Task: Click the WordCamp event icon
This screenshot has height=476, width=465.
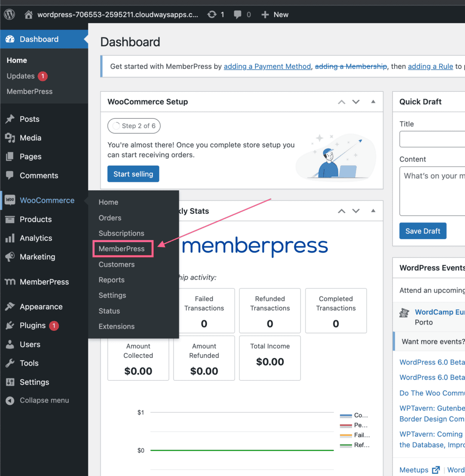Action: pyautogui.click(x=404, y=313)
